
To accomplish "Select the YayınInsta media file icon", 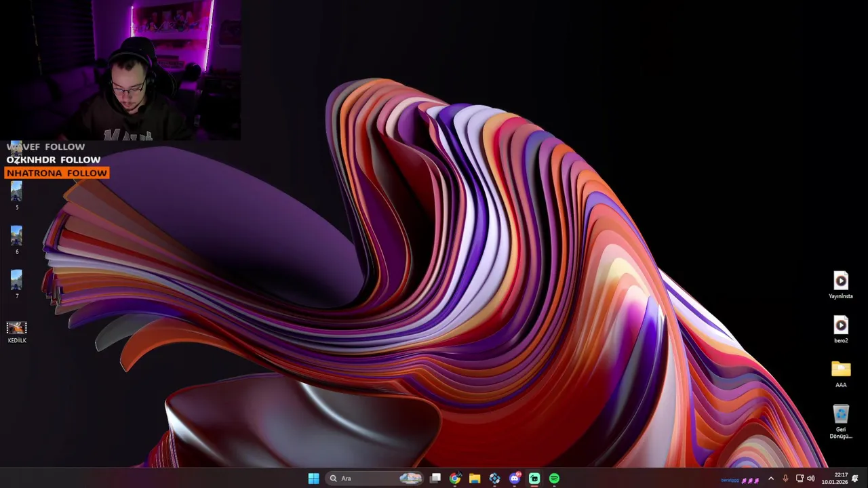I will [841, 285].
